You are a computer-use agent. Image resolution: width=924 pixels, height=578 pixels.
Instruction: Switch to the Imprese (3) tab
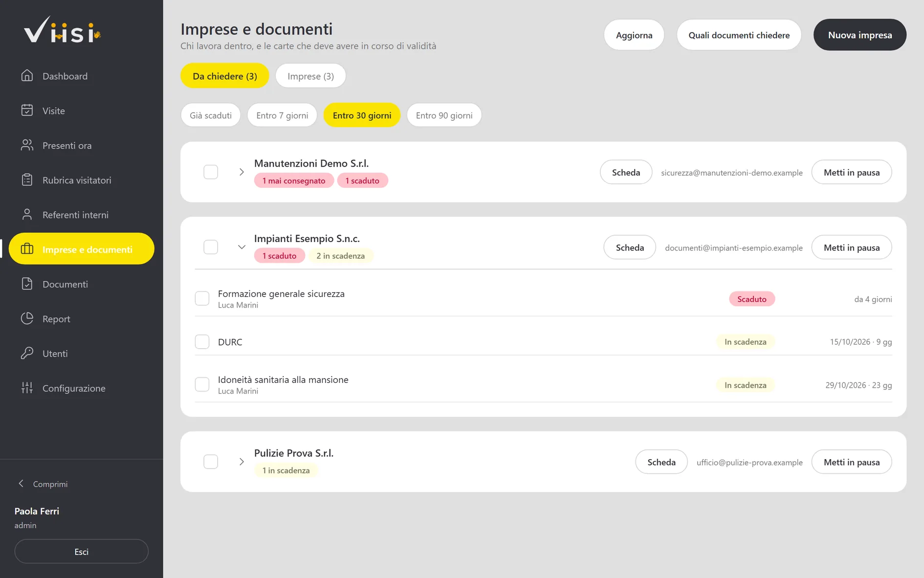310,76
